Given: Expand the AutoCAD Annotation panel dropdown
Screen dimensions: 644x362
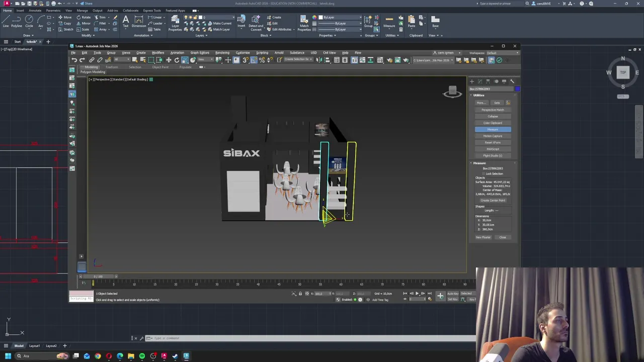Looking at the screenshot, I should (x=143, y=35).
